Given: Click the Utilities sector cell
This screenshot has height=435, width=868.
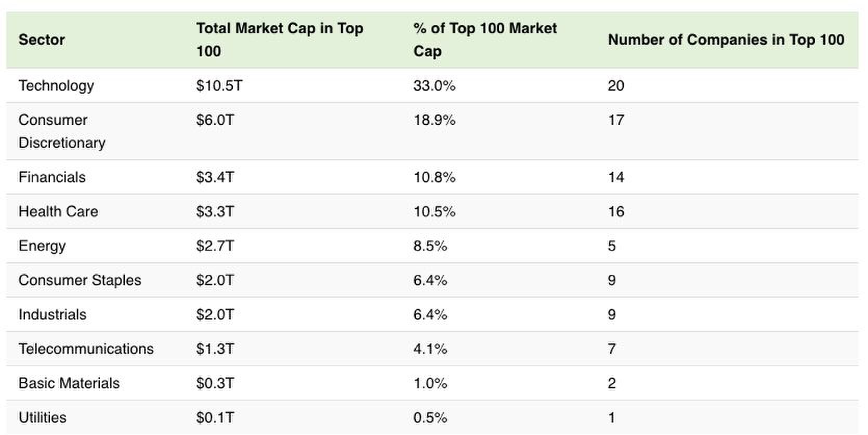Looking at the screenshot, I should pos(43,417).
